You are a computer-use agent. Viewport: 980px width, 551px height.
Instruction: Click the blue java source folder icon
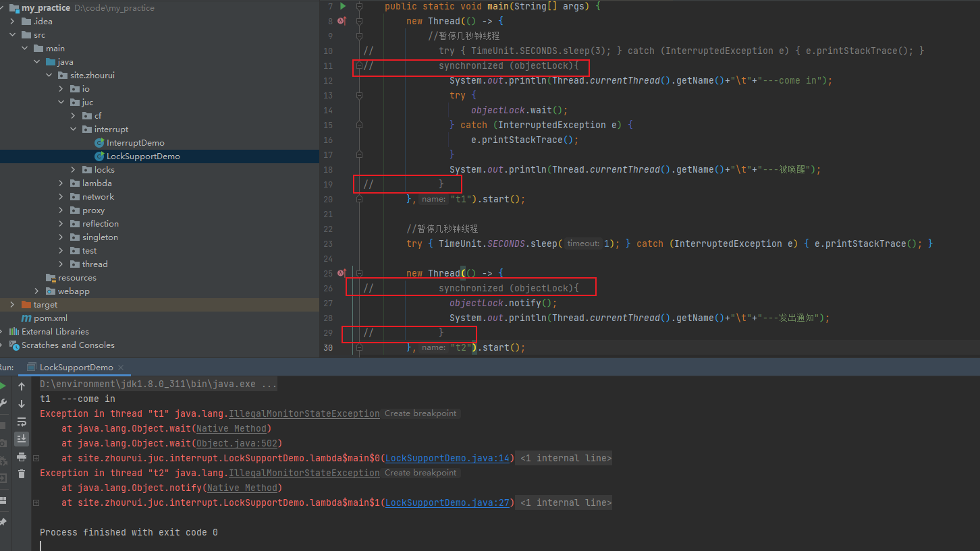pos(51,62)
